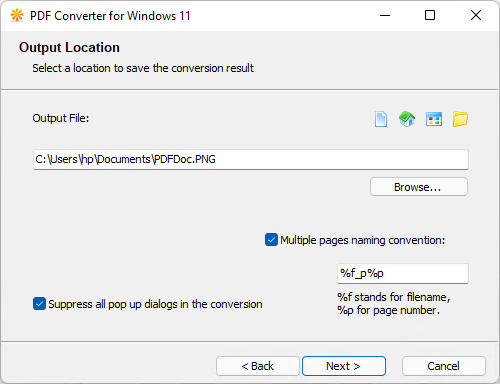
Task: Close the PDF Converter window
Action: [x=476, y=15]
